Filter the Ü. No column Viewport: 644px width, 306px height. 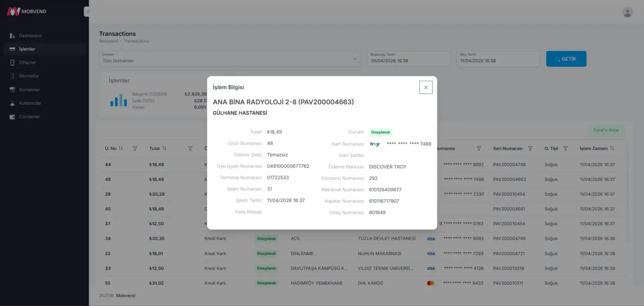(x=135, y=148)
